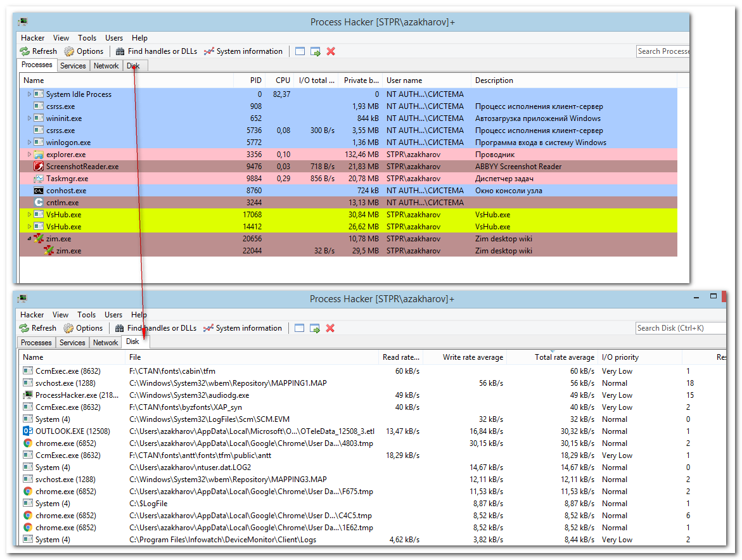Open System information from the Disk window toolbar

click(x=242, y=328)
